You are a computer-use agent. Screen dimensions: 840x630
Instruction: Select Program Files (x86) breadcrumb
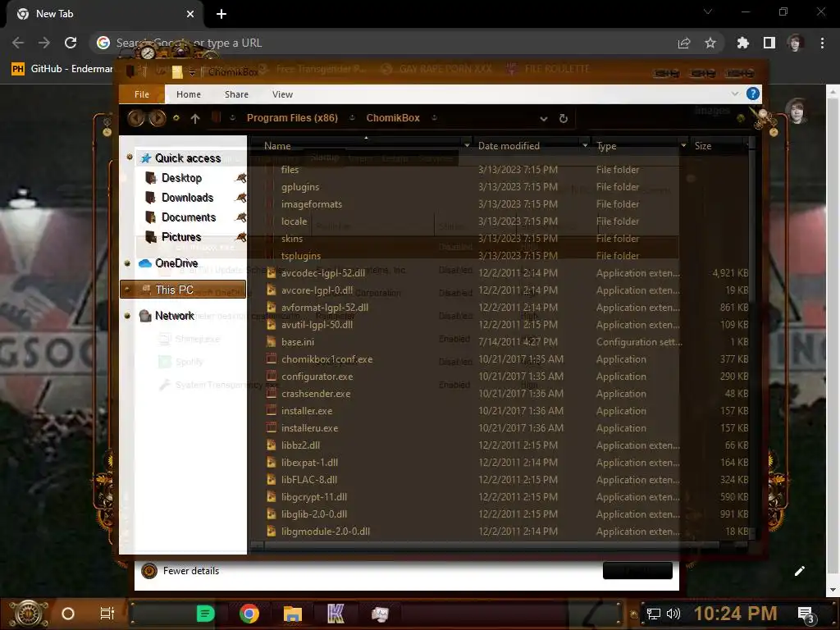click(292, 118)
